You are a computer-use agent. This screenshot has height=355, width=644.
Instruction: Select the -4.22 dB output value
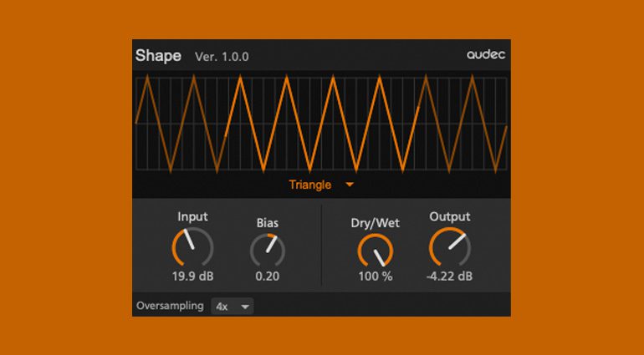pos(450,276)
